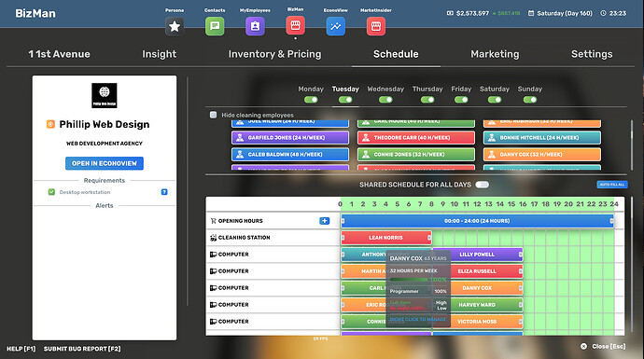
Task: Click the Phillip Web Design globe logo
Action: point(105,96)
